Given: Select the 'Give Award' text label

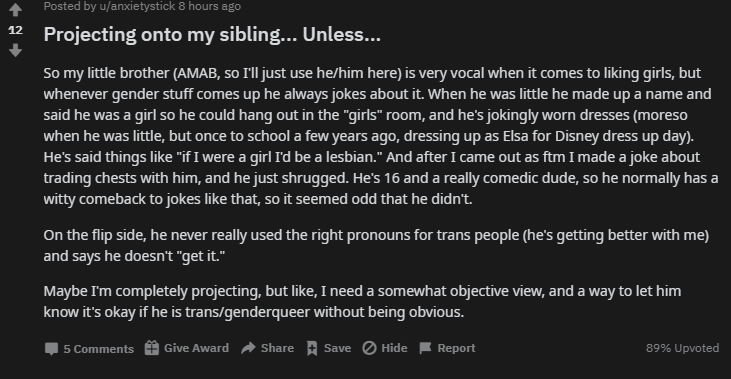Looking at the screenshot, I should coord(196,348).
